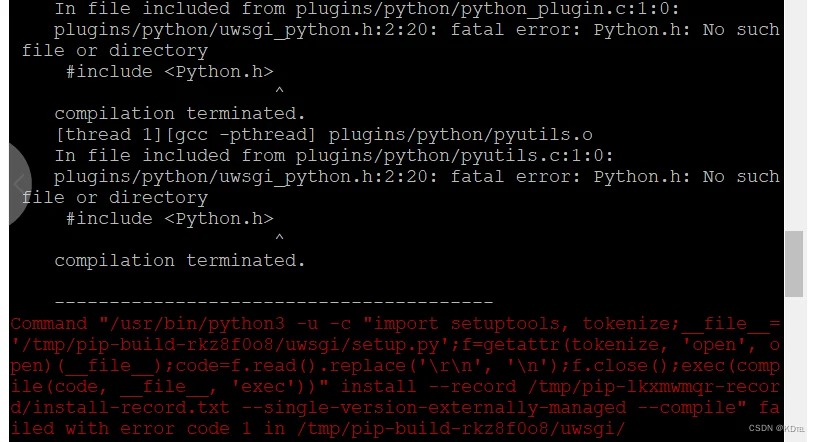Viewport: 820px width, 442px height.
Task: Click the previous image arrow on left edge
Action: pos(19,184)
